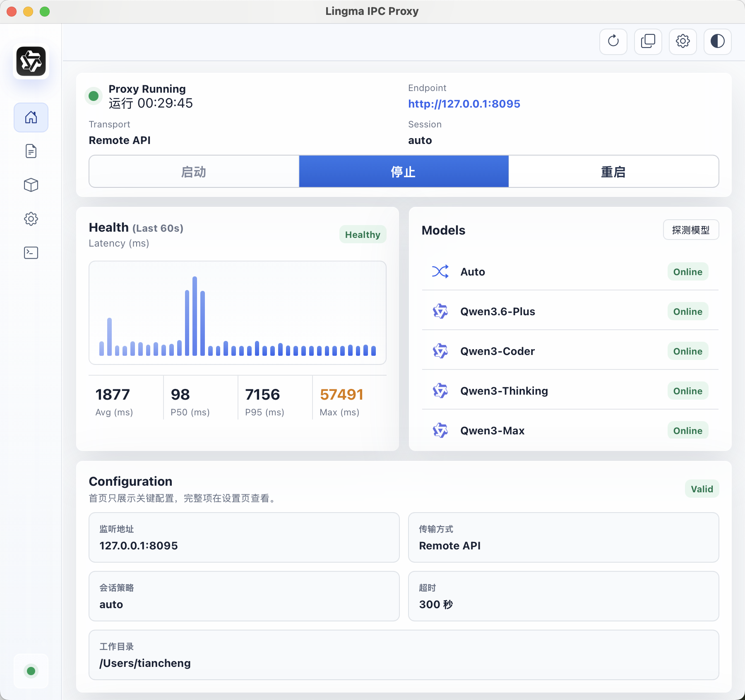Open the logs document icon in sidebar

[31, 151]
